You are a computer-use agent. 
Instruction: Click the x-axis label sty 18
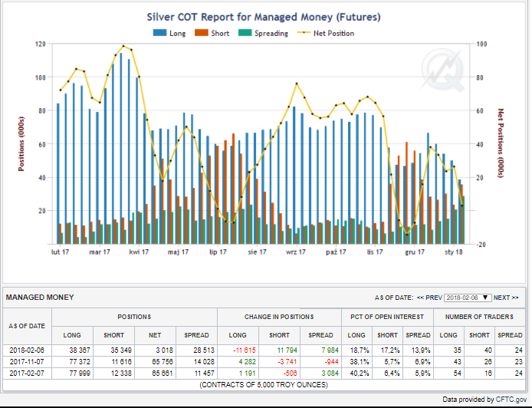tap(454, 252)
